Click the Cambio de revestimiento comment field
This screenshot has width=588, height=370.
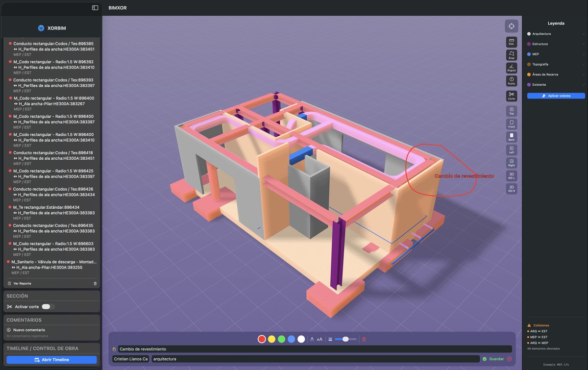click(315, 349)
